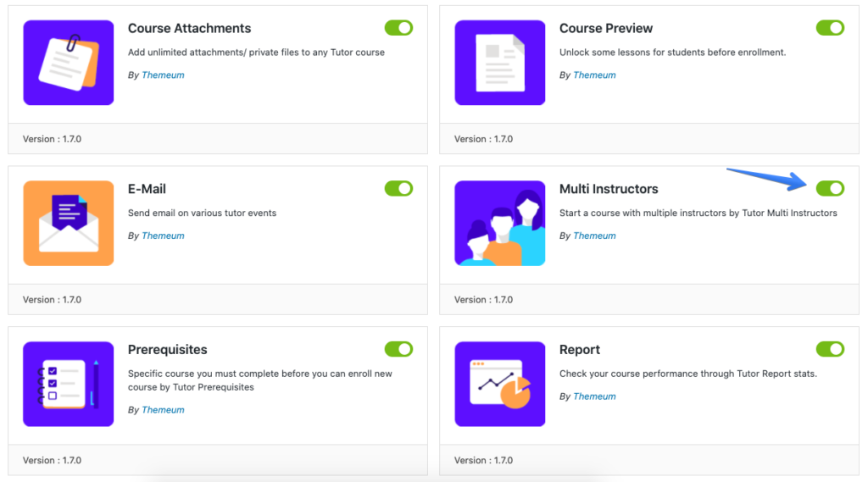
Task: Select the Prerequisites card title
Action: [167, 350]
